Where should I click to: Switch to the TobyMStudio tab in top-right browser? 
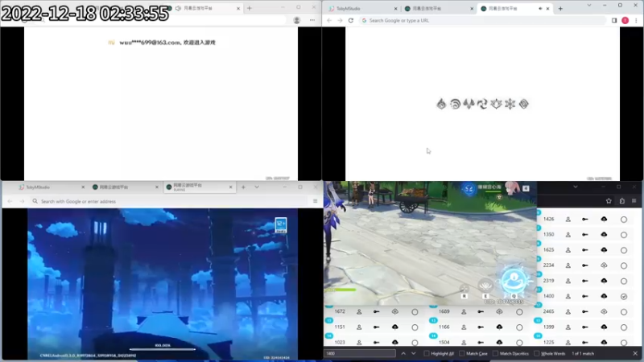click(361, 8)
